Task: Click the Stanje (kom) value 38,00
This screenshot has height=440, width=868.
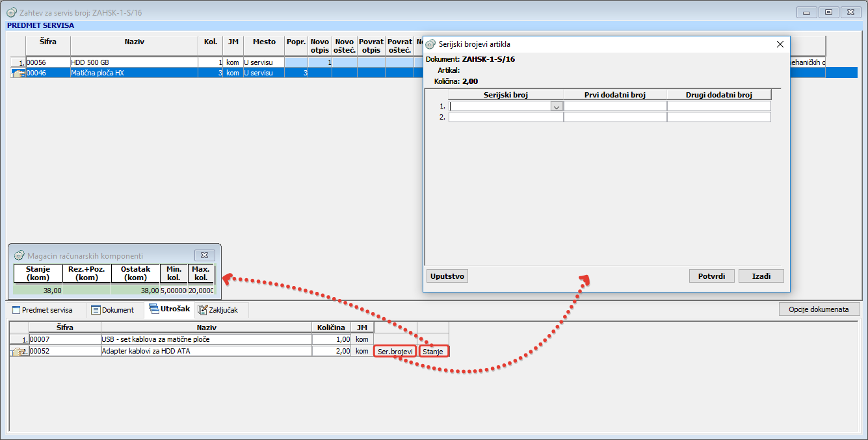Action: 38,291
